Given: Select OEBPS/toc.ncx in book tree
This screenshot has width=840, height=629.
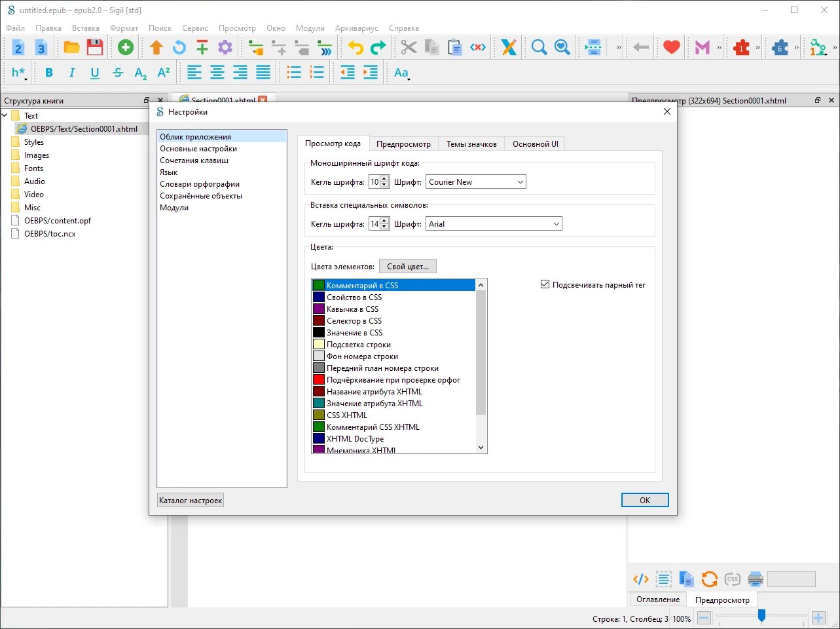Looking at the screenshot, I should tap(50, 234).
